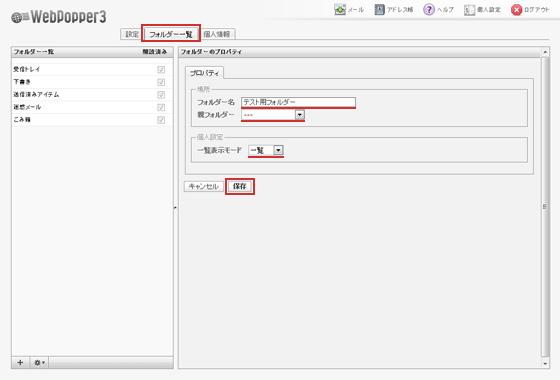Open the アドレス帳 address book icon

[379, 10]
